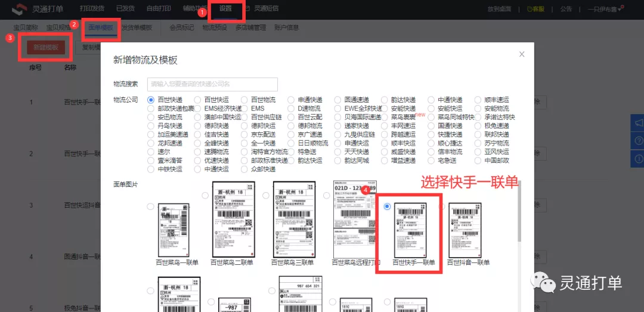Choose the 百世菜鸟二联单 template thumbnail
644x312 pixels.
tap(233, 220)
